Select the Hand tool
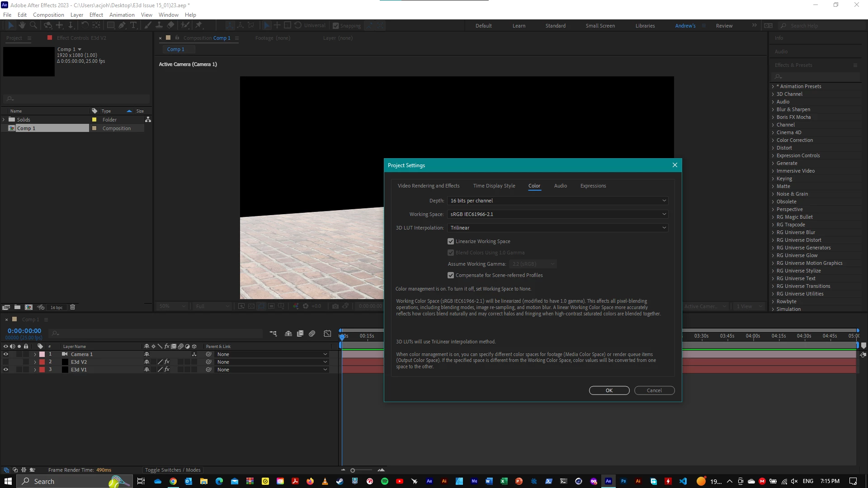Viewport: 868px width, 488px height. 22,25
